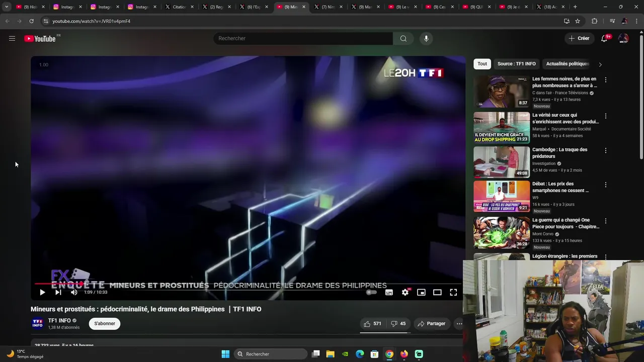The height and width of the screenshot is (362, 644).
Task: Enable miniplayer mode
Action: coord(421,292)
